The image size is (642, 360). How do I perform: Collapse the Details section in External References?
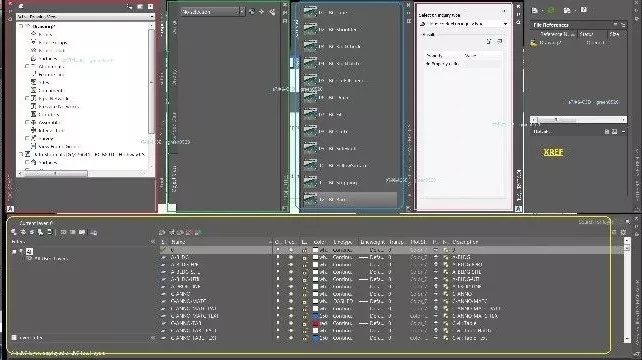click(623, 131)
